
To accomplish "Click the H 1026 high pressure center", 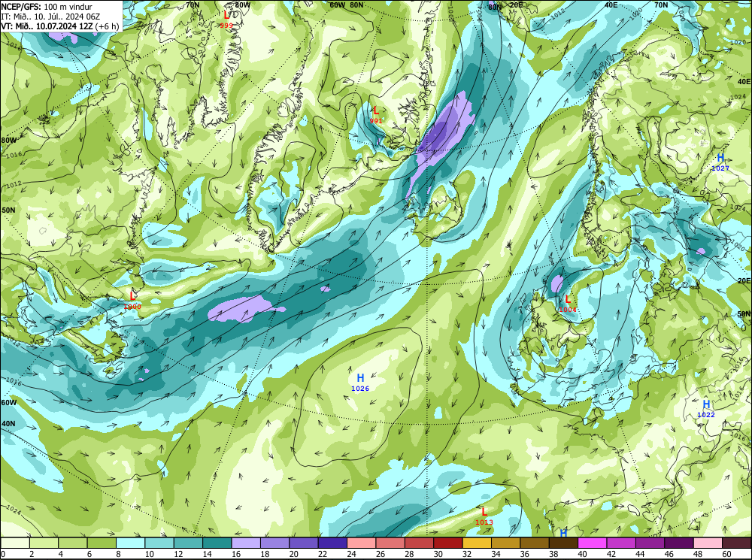I will click(360, 383).
